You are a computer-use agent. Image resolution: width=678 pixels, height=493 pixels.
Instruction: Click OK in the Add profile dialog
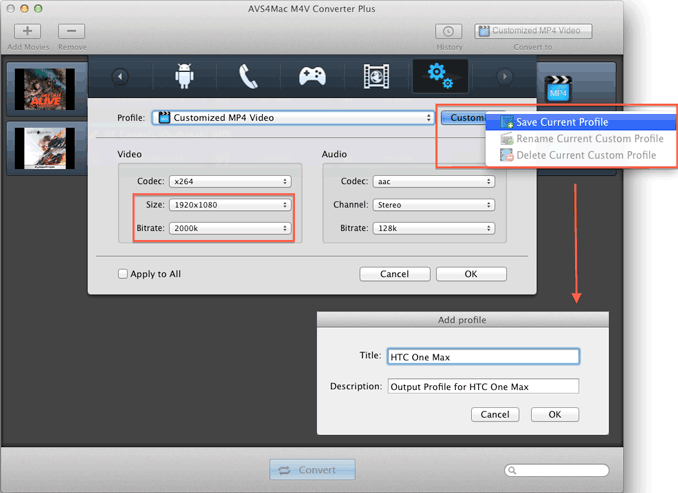click(x=555, y=414)
